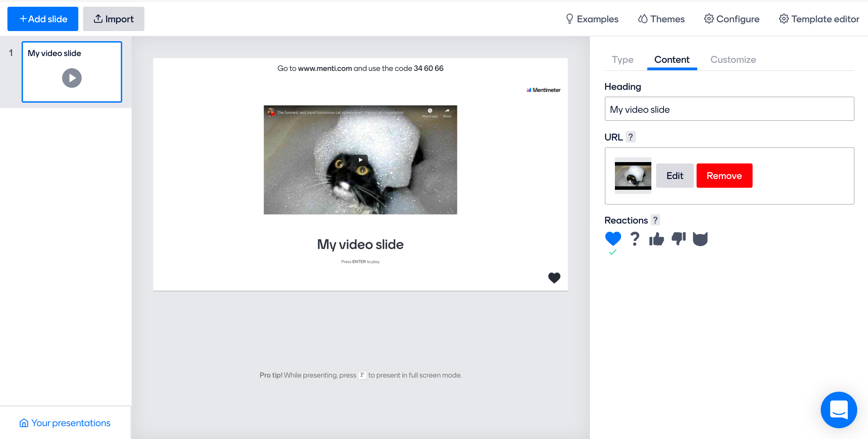Open the Themes menu
This screenshot has width=868, height=439.
[661, 19]
